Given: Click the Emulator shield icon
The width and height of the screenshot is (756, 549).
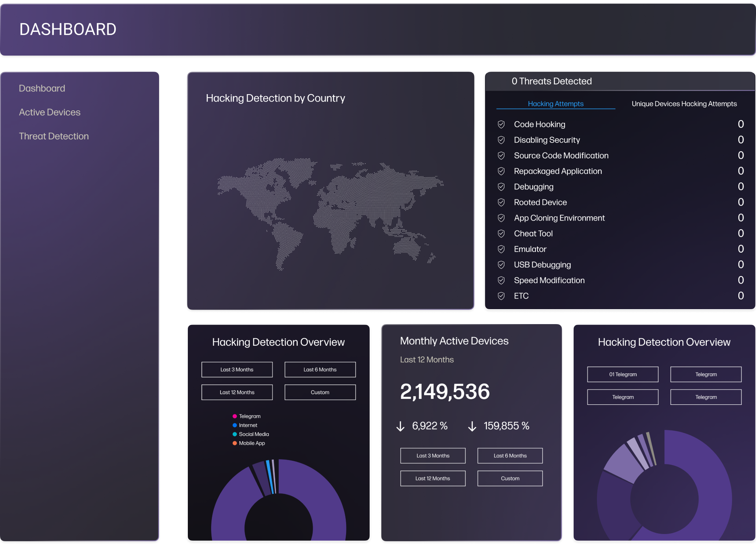Looking at the screenshot, I should pos(502,249).
